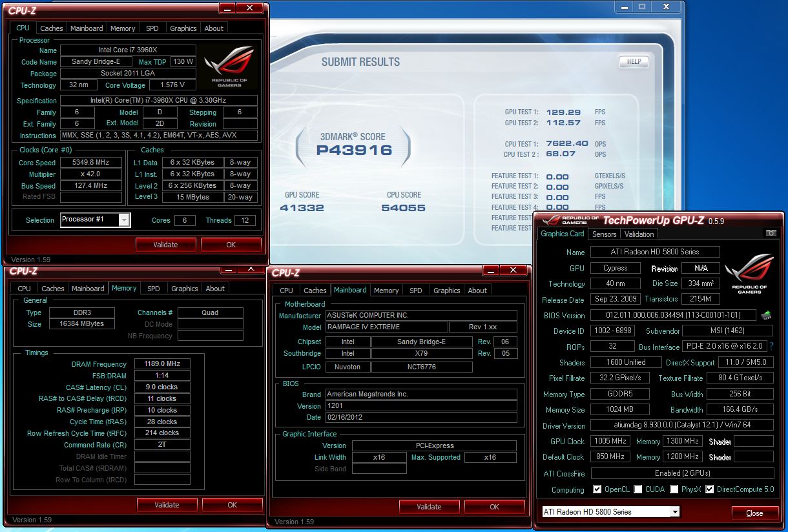This screenshot has width=788, height=532.
Task: Click the Multiplier x 42.0 value
Action: [90, 174]
